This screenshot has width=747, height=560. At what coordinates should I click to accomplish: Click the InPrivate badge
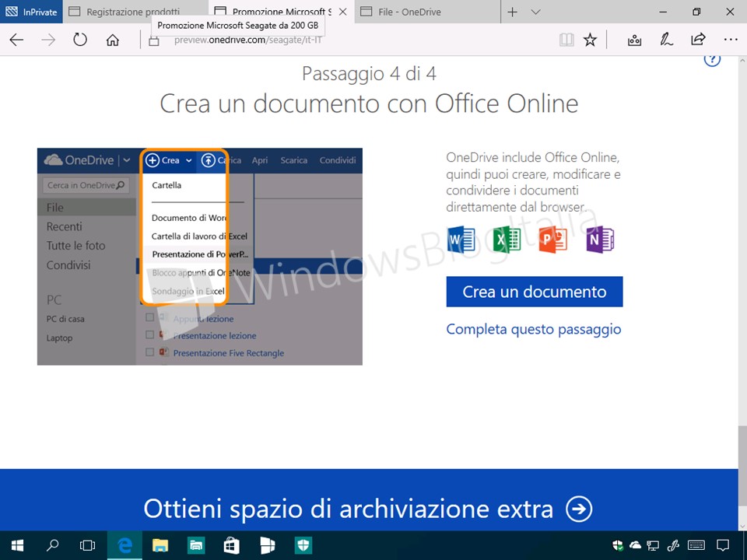coord(31,12)
